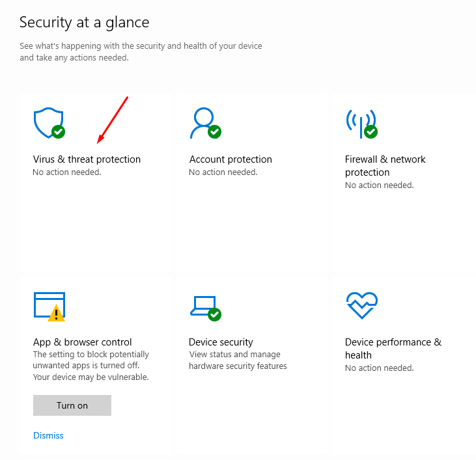The image size is (476, 460).
Task: Click the yellow warning triangle badge
Action: point(57,313)
